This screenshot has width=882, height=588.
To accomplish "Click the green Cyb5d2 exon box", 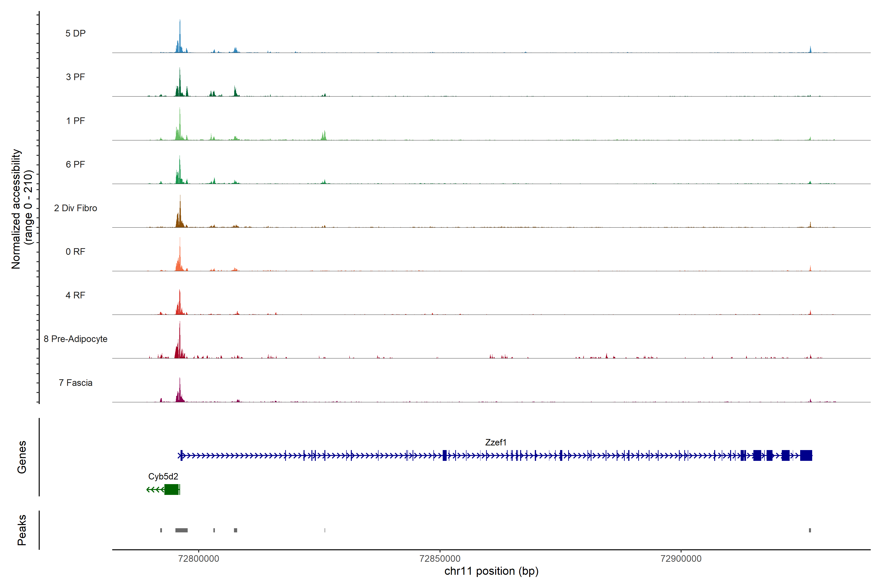I will (171, 489).
